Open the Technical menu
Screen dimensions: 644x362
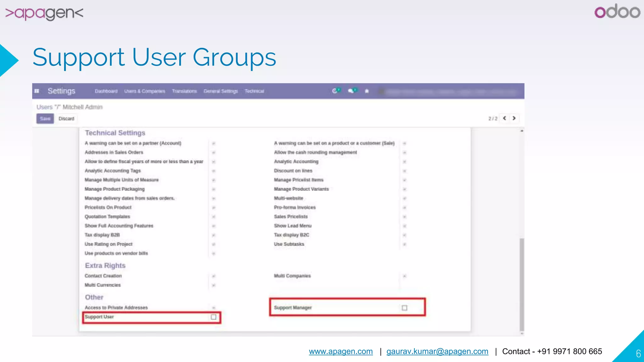[x=254, y=91]
